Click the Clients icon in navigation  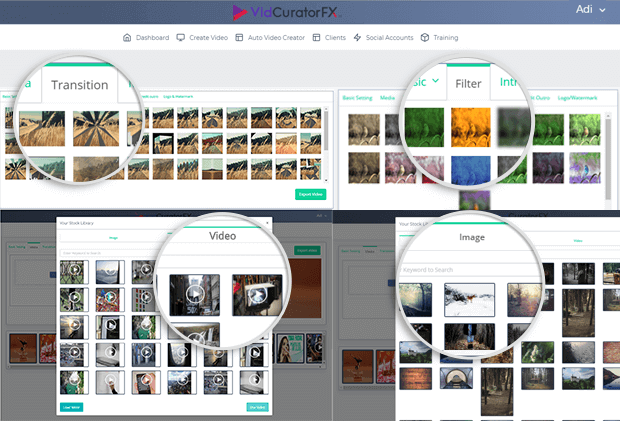click(316, 38)
